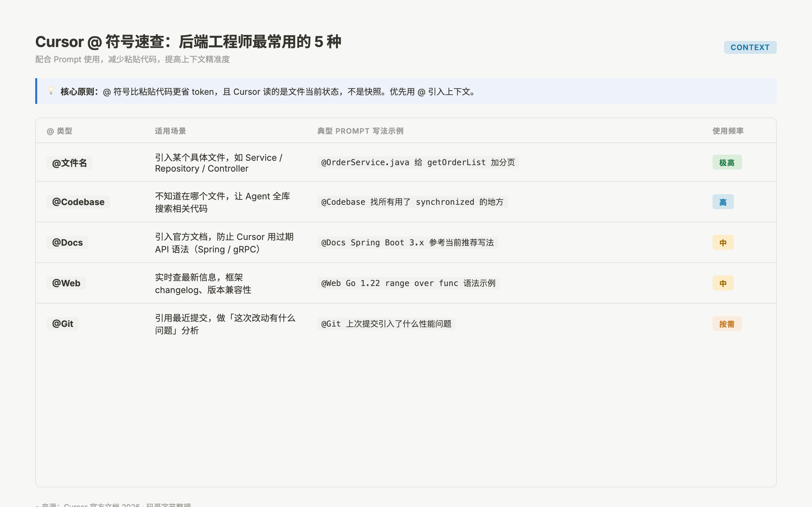Select the '@Codebase' tag
Viewport: 812px width, 507px height.
tap(78, 202)
